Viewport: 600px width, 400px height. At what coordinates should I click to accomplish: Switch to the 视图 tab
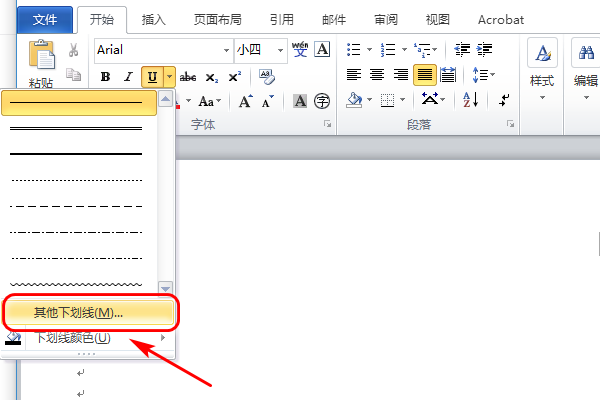[438, 20]
